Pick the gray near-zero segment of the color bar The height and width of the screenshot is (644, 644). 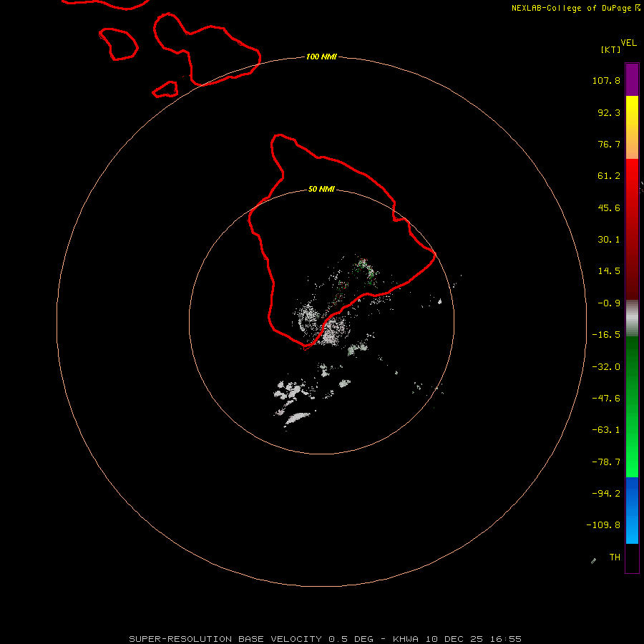tap(632, 318)
